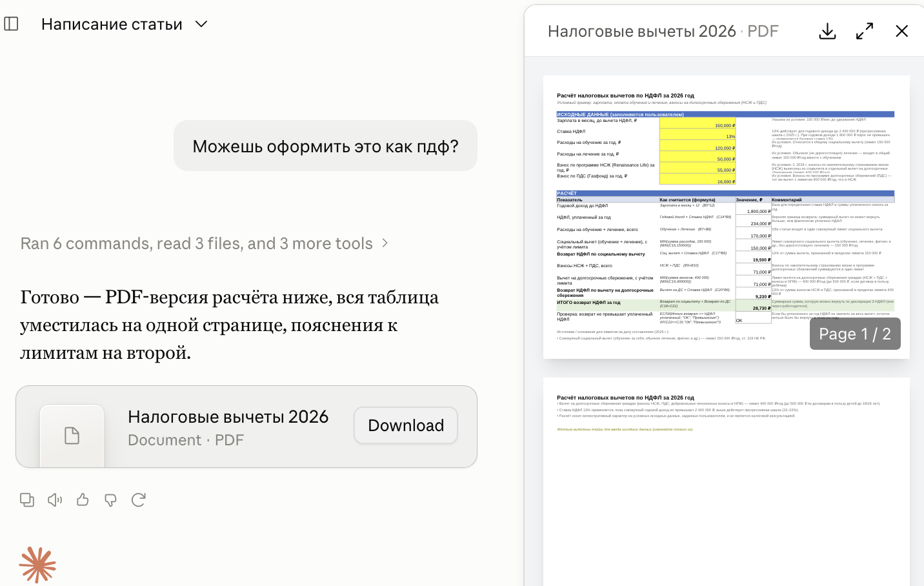The width and height of the screenshot is (924, 586).
Task: Retry the response with the refresh icon
Action: click(138, 500)
